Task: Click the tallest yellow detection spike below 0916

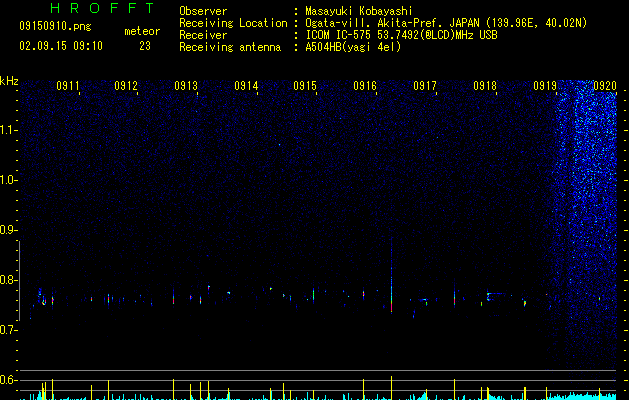Action: coord(392,388)
